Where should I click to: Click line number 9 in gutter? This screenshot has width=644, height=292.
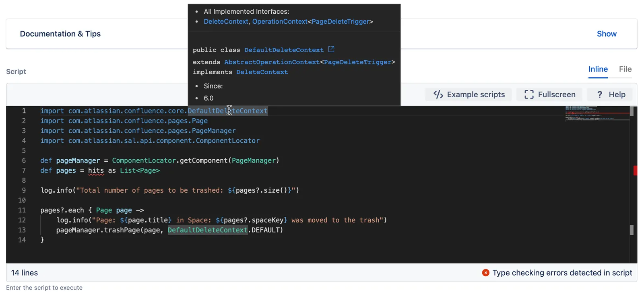24,190
